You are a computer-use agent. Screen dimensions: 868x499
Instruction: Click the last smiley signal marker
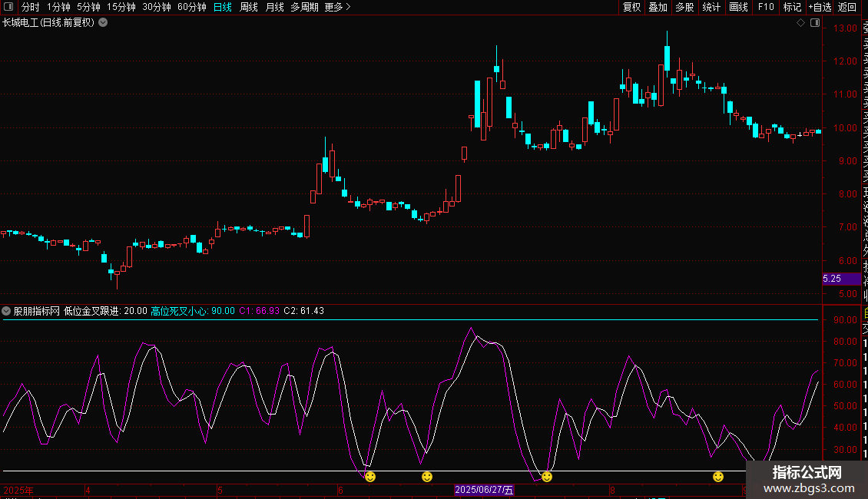718,477
